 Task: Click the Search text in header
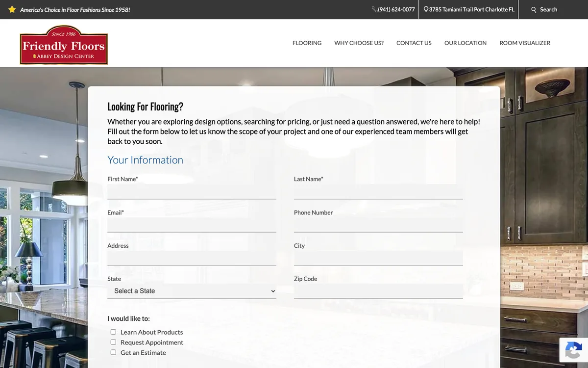point(548,9)
